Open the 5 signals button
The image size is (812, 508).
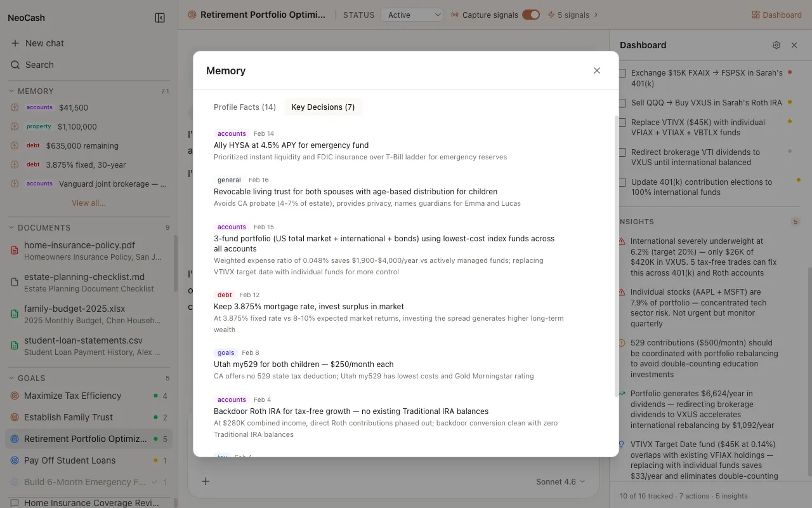(573, 15)
